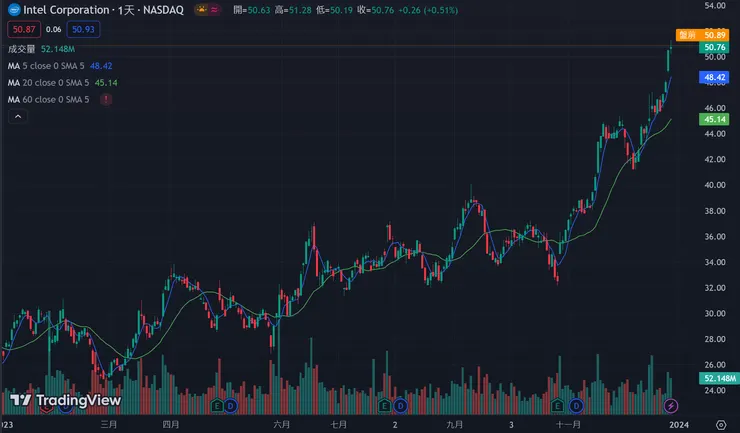Viewport: 740px width, 433px height.
Task: Click the 26.00 price axis label
Action: 715,365
